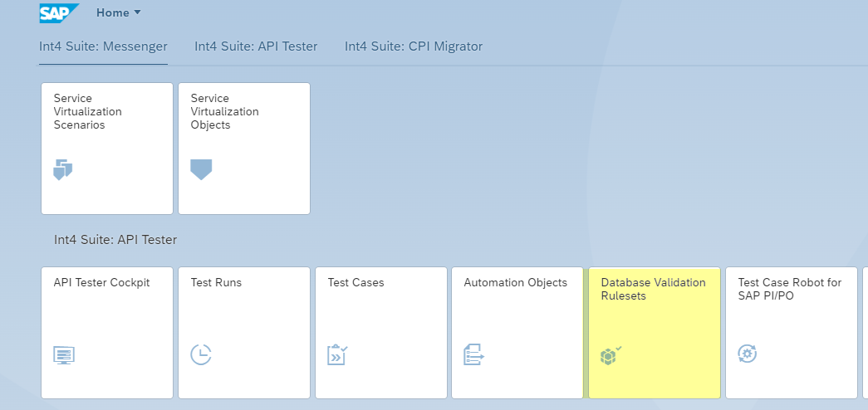Open Test Case Robot for SAP PI/PO title

coord(789,289)
